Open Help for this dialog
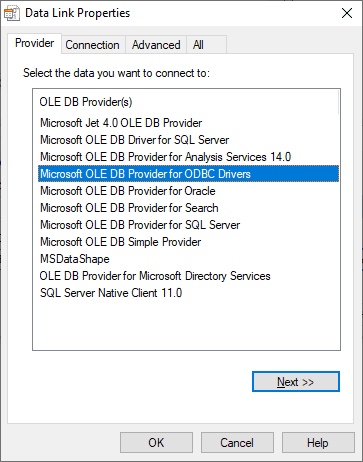This screenshot has height=462, width=363. click(x=318, y=443)
